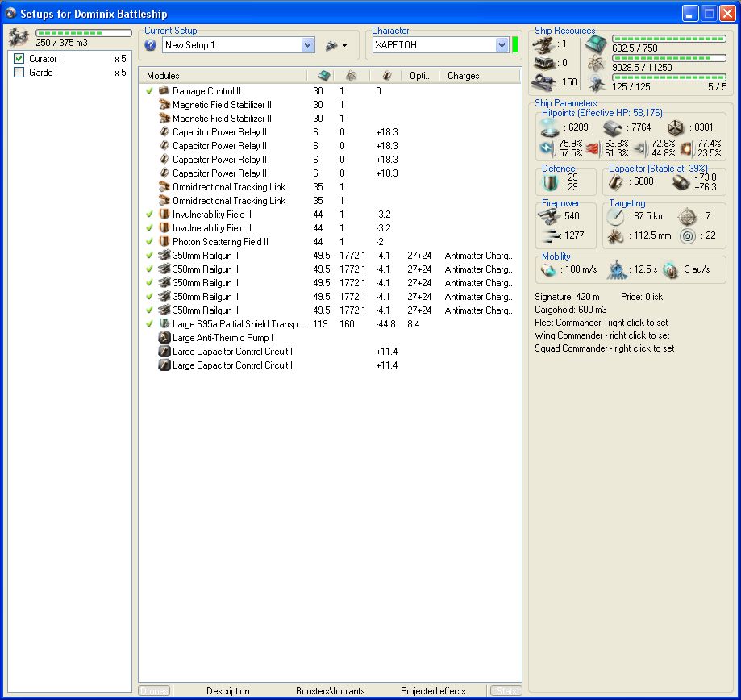Image resolution: width=741 pixels, height=700 pixels.
Task: Toggle the Damage Control II active checkmark
Action: 149,91
